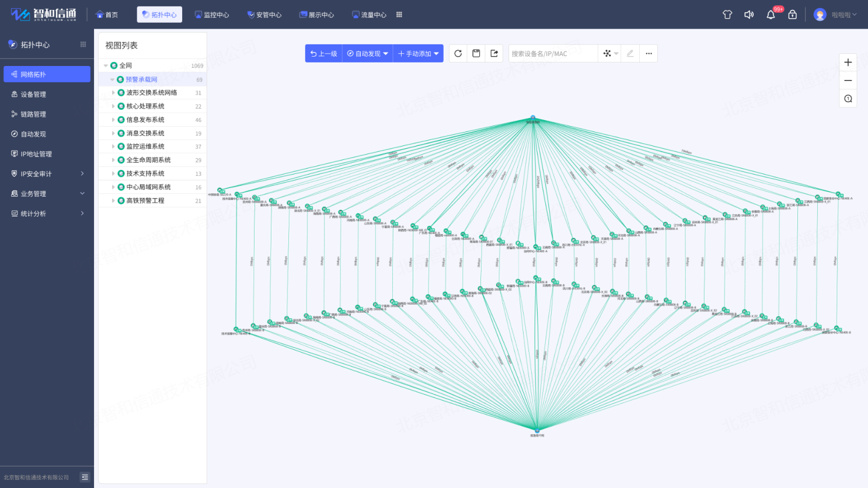868x488 pixels.
Task: Click the 手动添加 button
Action: [x=418, y=54]
